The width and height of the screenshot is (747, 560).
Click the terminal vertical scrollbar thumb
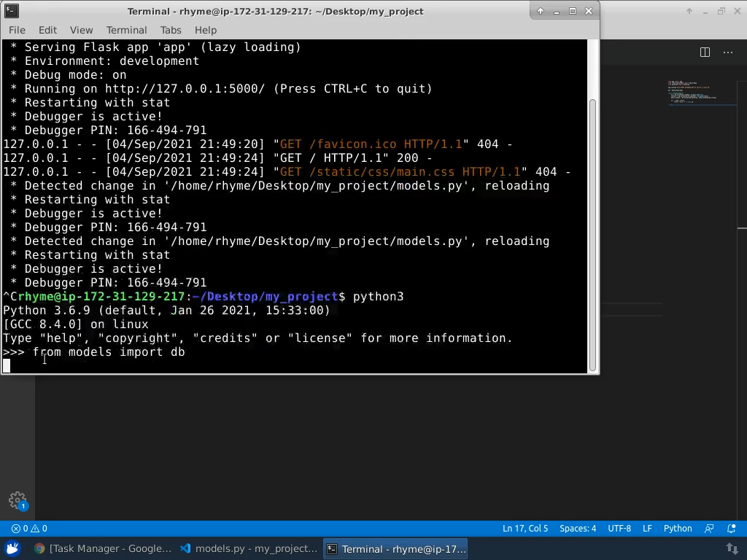pyautogui.click(x=592, y=235)
